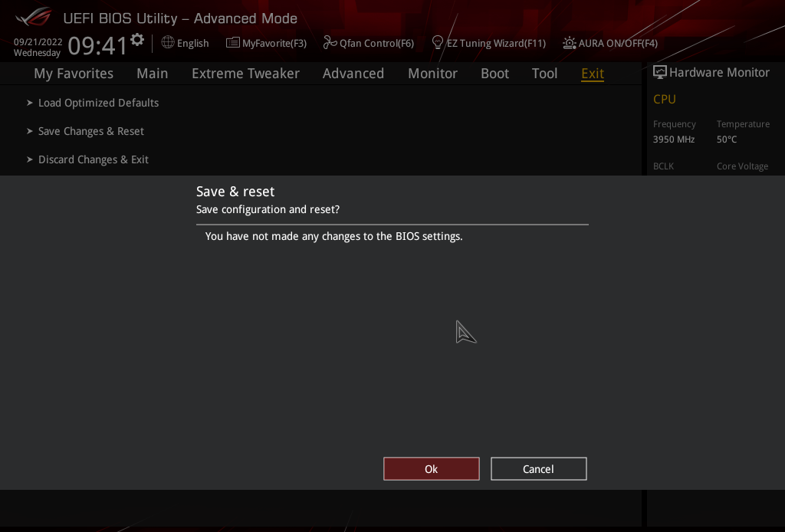Screen dimensions: 785x532
Task: Confirm the dialog with Ok
Action: point(432,469)
